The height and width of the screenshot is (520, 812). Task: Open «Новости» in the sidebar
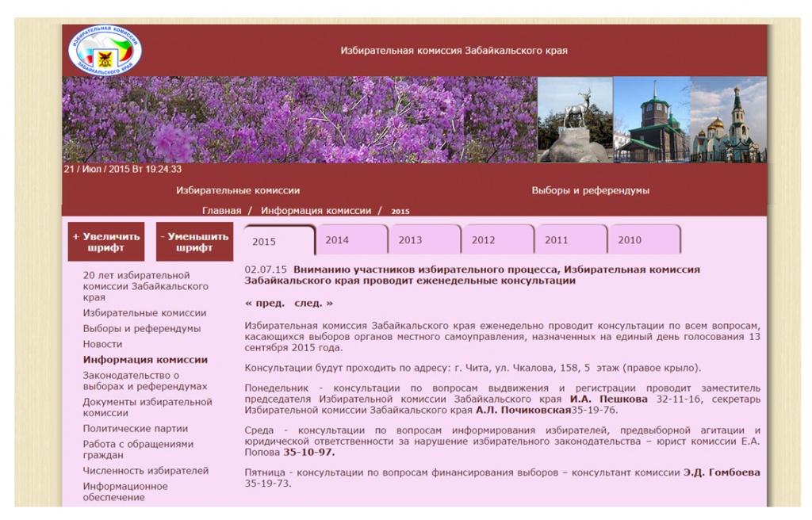[103, 344]
